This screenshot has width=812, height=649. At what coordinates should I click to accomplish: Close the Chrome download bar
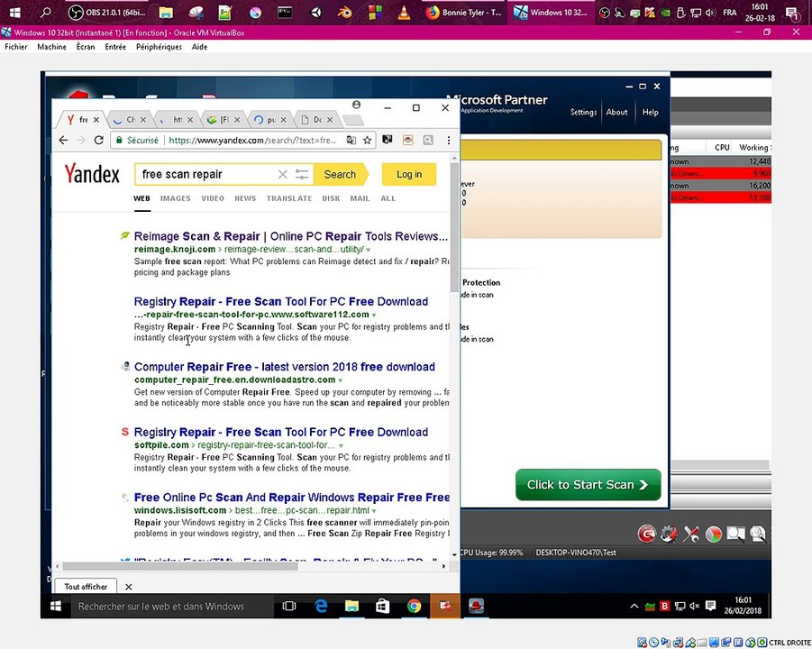click(x=129, y=587)
